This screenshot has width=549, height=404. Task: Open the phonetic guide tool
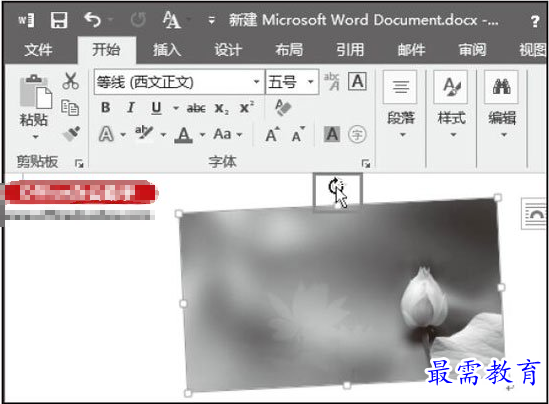click(x=331, y=81)
